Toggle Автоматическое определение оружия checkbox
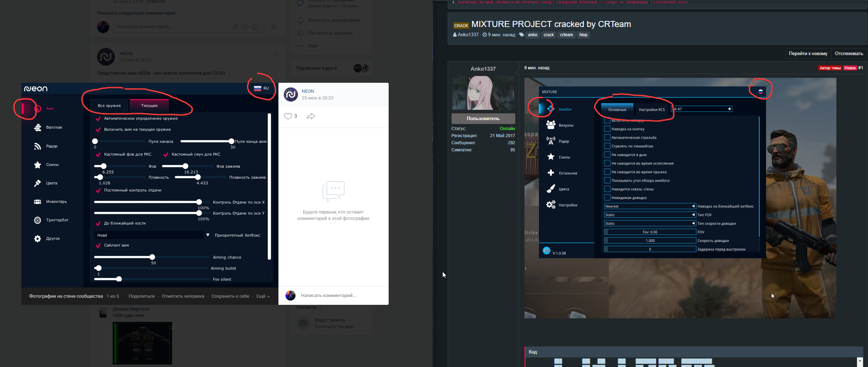868x367 pixels. pos(98,119)
